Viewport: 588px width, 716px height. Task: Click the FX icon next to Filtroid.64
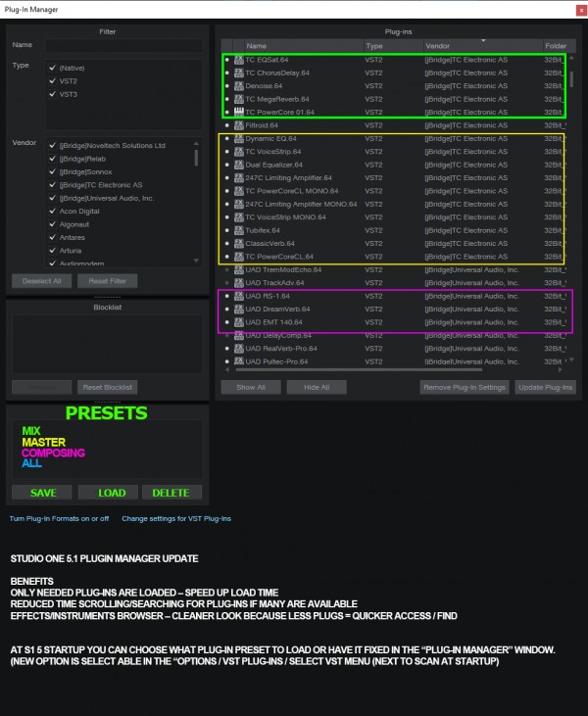[x=238, y=125]
